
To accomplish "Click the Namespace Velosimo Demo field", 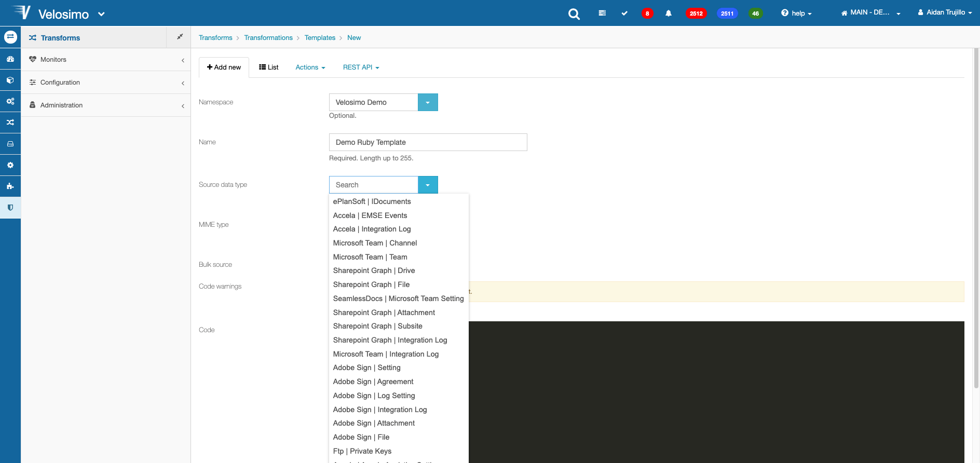I will pyautogui.click(x=374, y=102).
